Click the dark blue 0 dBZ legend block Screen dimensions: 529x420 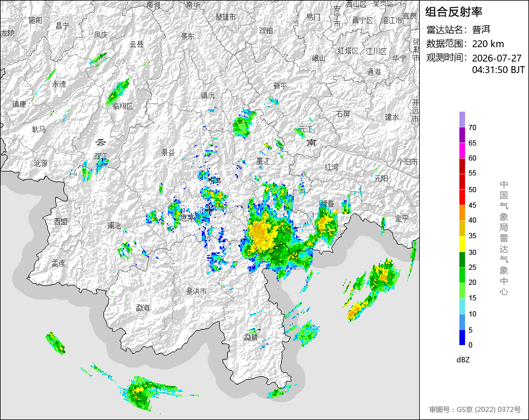[x=462, y=337]
